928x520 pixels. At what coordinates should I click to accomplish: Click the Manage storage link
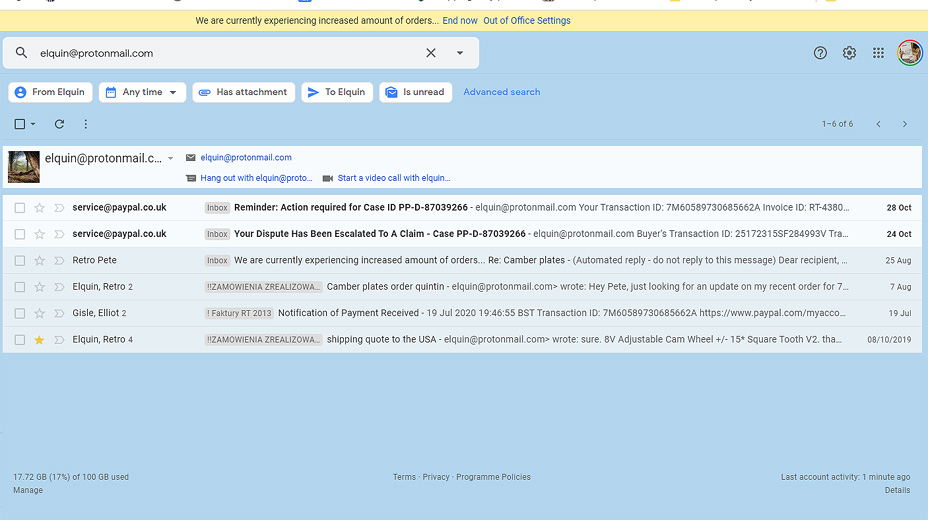[28, 490]
